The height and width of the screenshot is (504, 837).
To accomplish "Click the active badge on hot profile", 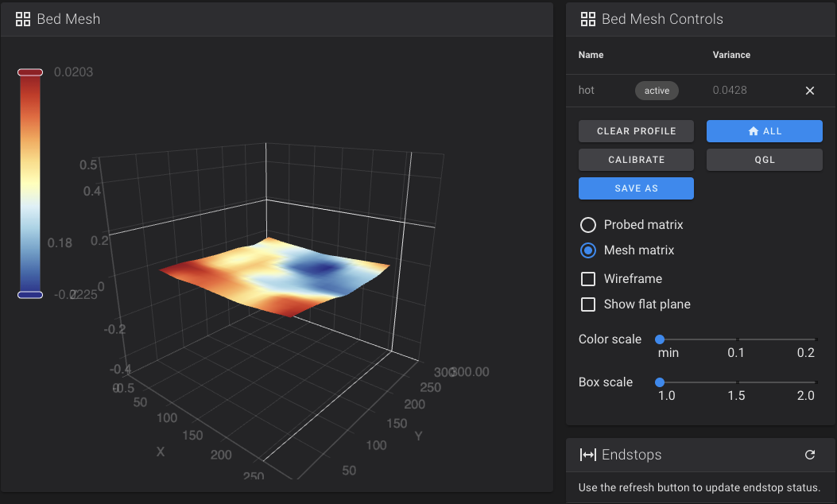I will 657,91.
